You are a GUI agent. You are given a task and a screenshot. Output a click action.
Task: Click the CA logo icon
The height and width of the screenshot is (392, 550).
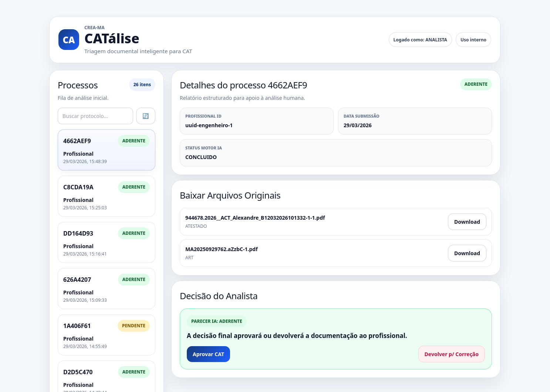pyautogui.click(x=69, y=40)
